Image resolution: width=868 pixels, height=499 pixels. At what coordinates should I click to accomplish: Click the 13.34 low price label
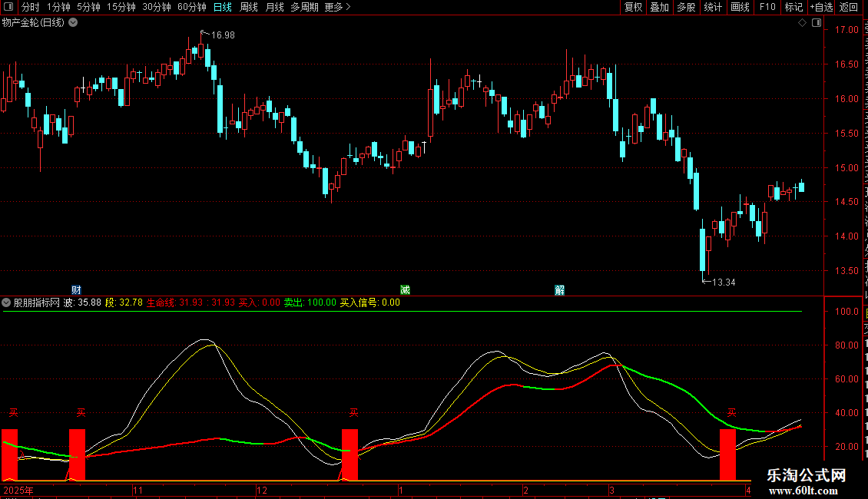click(x=724, y=283)
